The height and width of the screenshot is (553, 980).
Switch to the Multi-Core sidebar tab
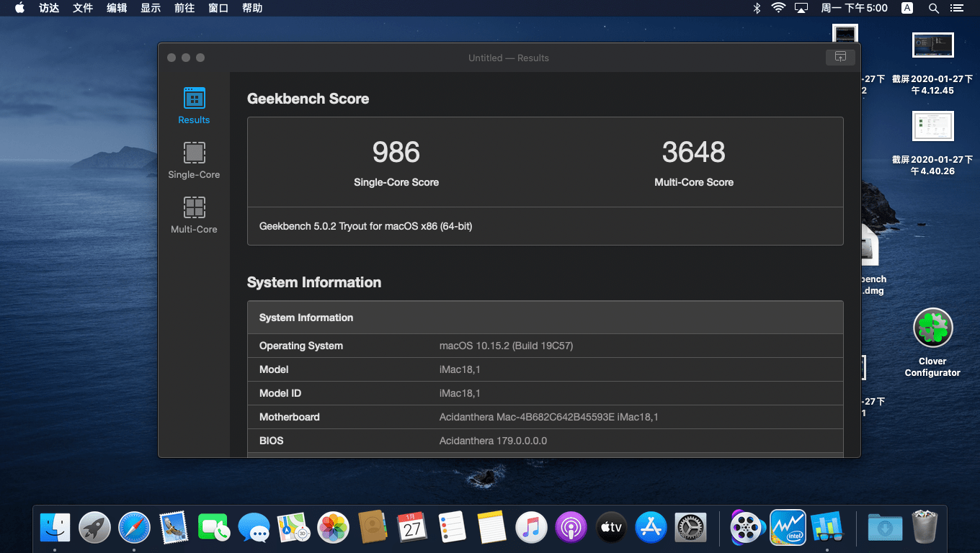(x=194, y=215)
